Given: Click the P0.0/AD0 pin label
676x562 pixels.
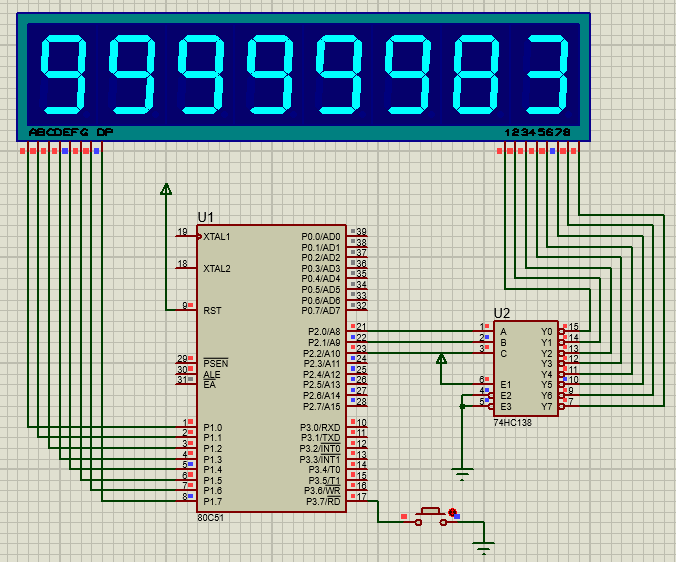Looking at the screenshot, I should pyautogui.click(x=321, y=237).
